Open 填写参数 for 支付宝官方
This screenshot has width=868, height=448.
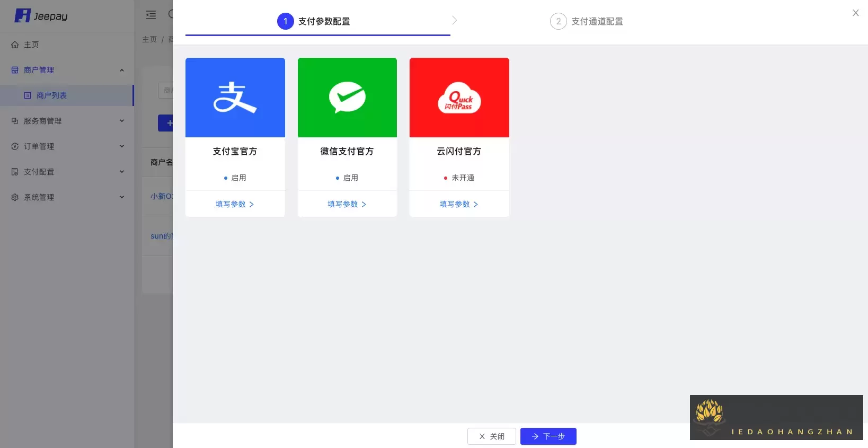point(235,204)
